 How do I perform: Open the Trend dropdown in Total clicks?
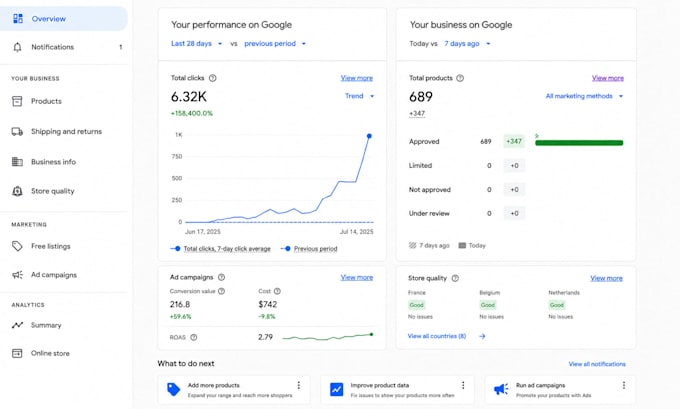tap(360, 96)
